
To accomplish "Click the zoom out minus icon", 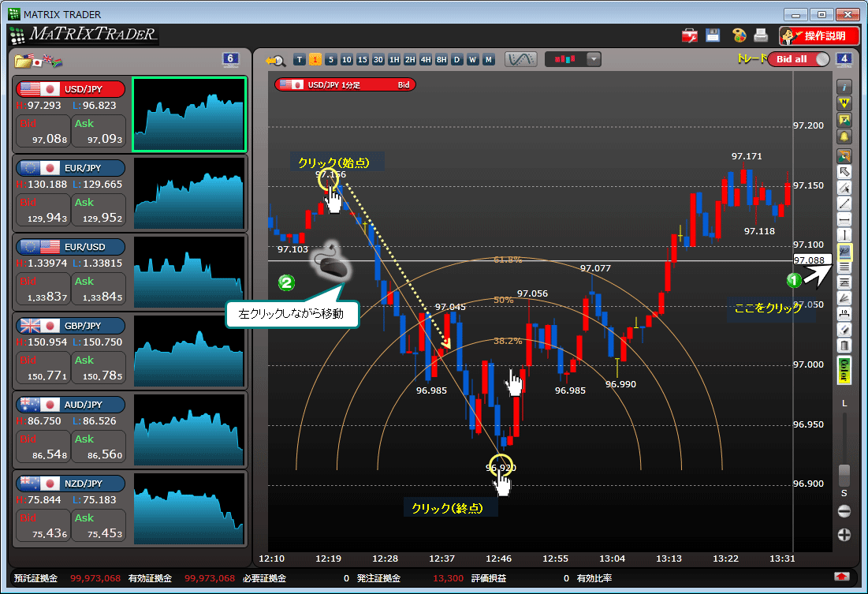I will 844,511.
